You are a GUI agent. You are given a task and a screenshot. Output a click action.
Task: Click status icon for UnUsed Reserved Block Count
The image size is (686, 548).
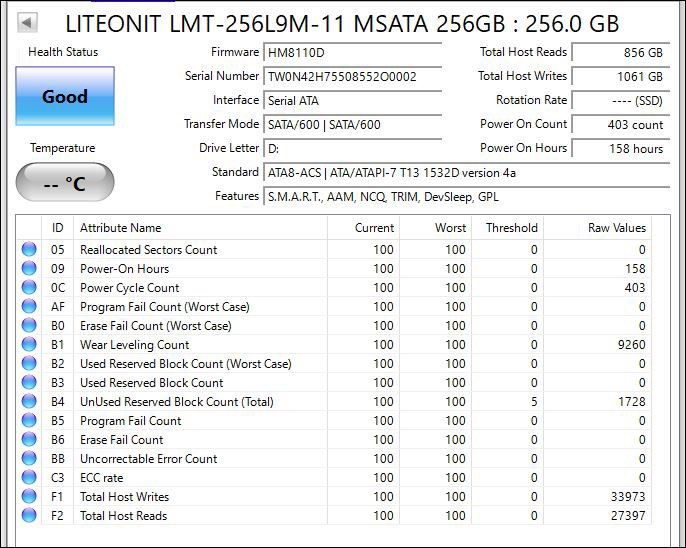click(x=29, y=401)
